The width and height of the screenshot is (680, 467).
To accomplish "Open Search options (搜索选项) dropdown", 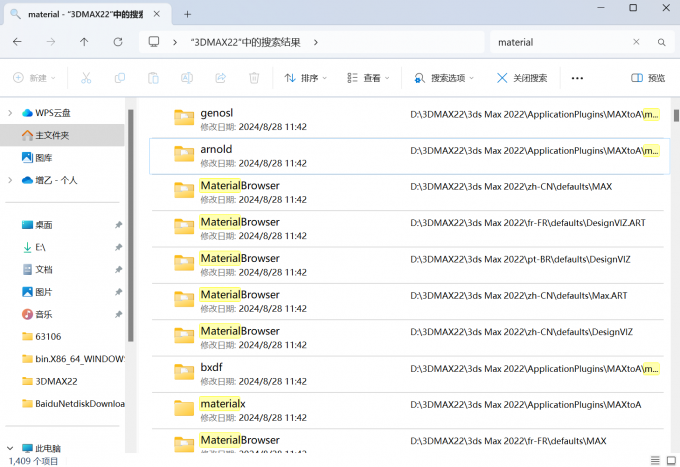I will (444, 78).
